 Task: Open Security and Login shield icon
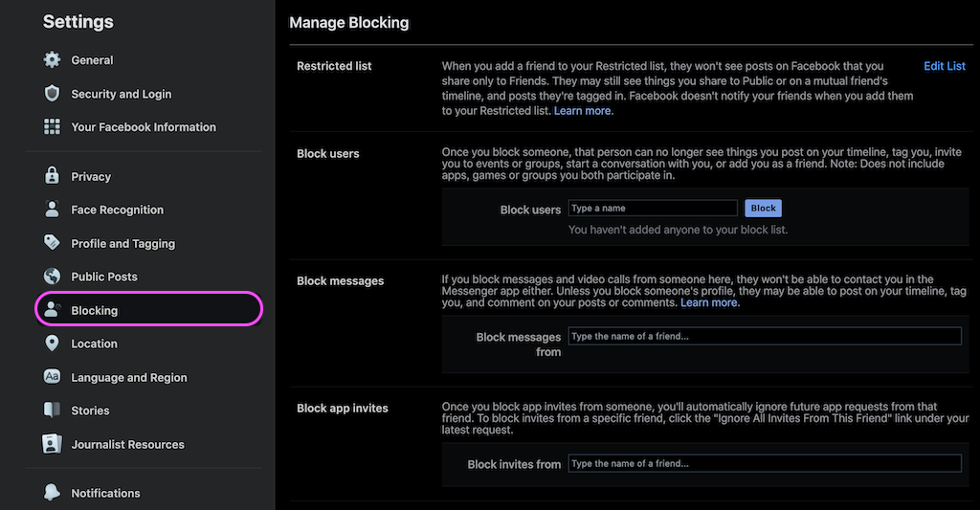click(x=52, y=94)
